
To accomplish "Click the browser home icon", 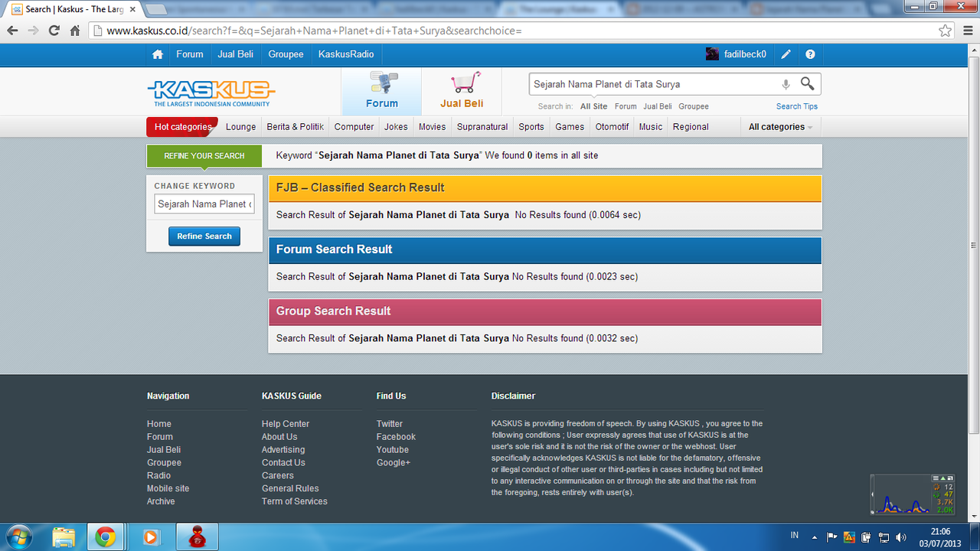I will tap(75, 31).
